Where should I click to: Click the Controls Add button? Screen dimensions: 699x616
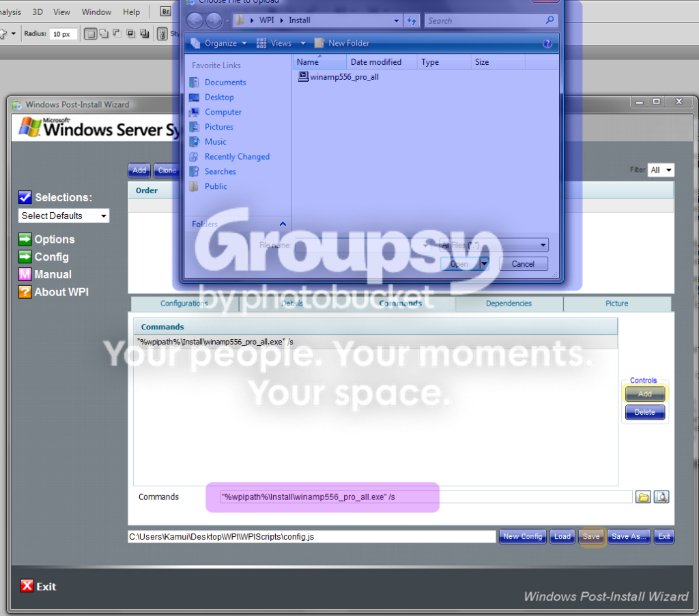644,394
